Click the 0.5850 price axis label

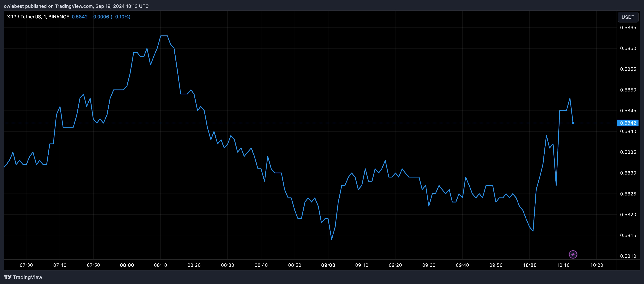pos(628,90)
